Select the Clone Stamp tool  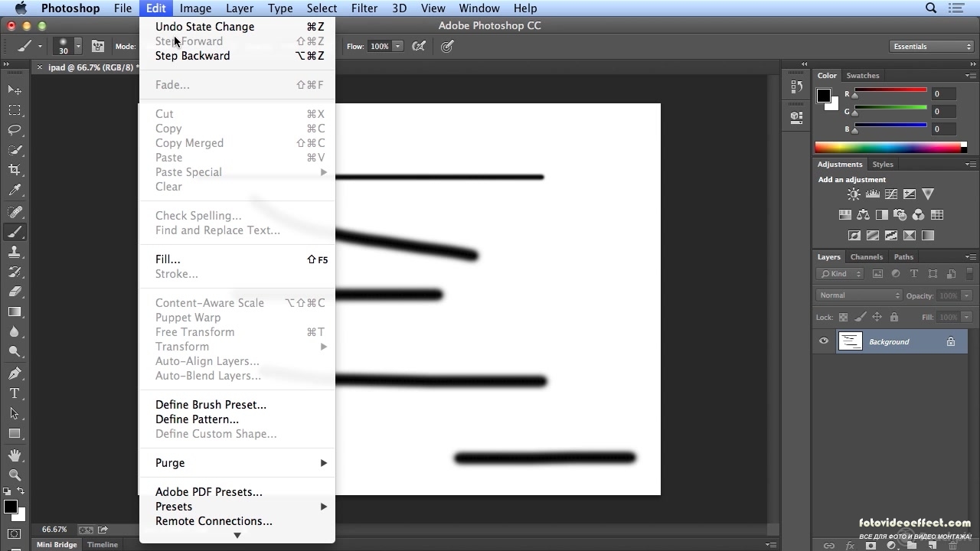point(15,252)
